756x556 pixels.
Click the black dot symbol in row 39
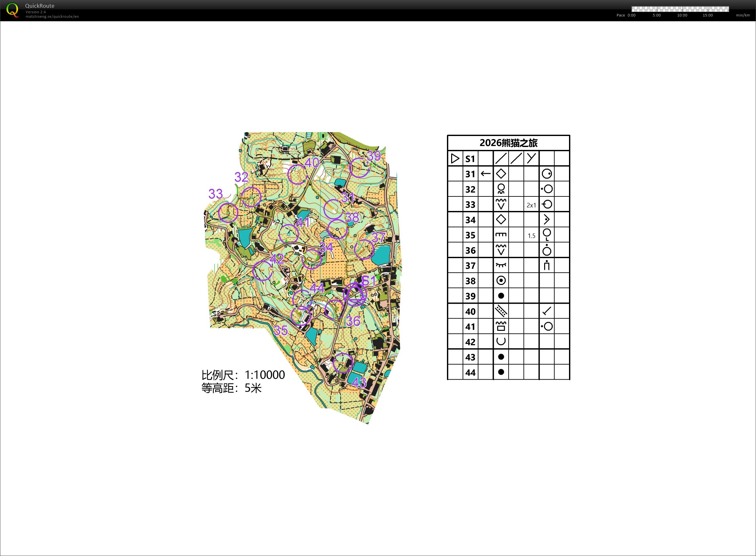pyautogui.click(x=501, y=296)
